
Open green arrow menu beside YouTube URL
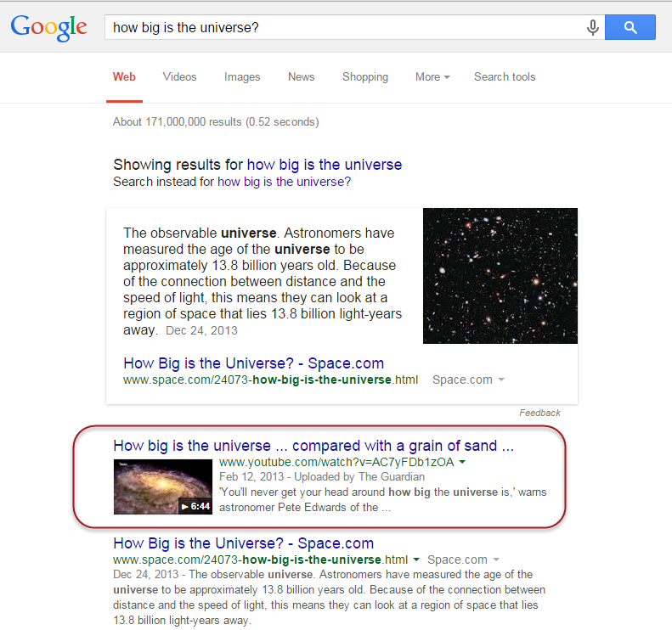(462, 462)
